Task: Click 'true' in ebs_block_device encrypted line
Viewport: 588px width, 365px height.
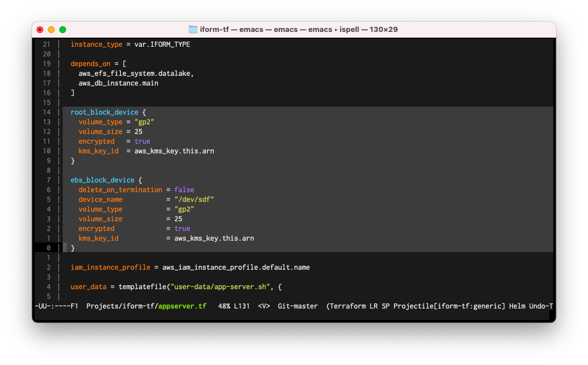Action: pyautogui.click(x=182, y=229)
